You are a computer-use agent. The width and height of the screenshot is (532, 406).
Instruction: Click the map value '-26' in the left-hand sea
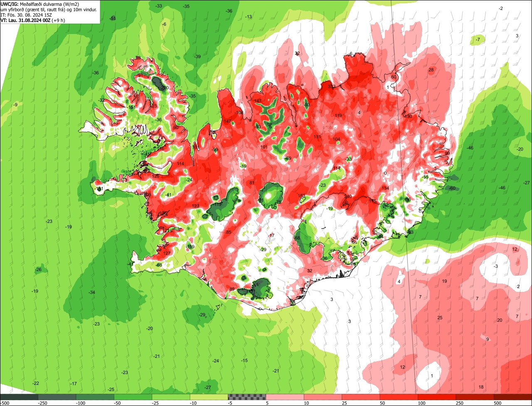tap(38, 269)
